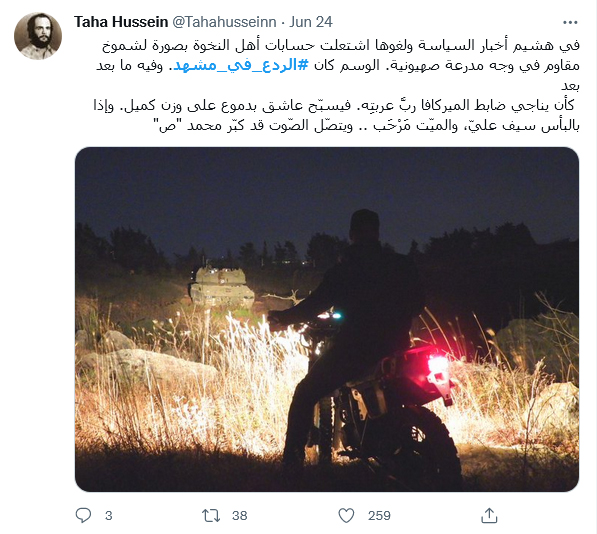Click the reply count number 3
Image resolution: width=597 pixels, height=534 pixels.
tap(109, 516)
